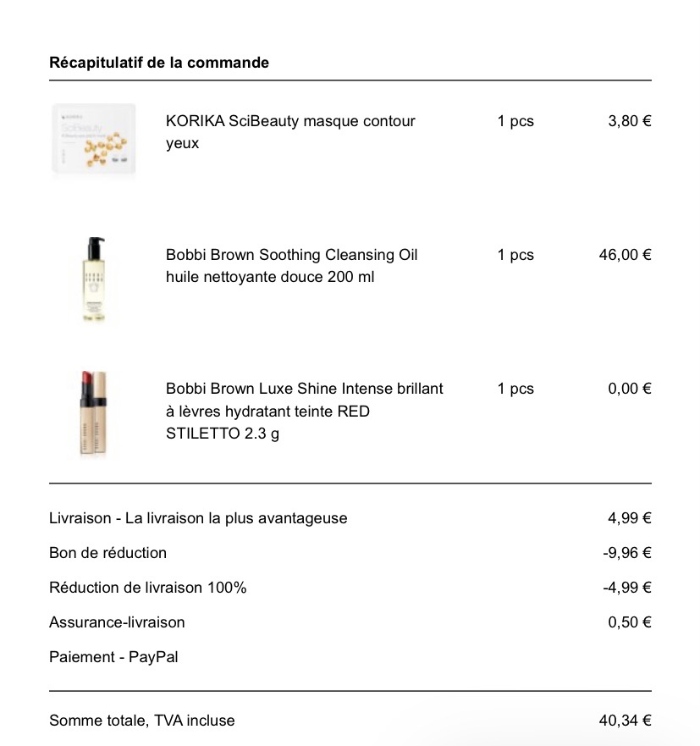This screenshot has width=700, height=746.
Task: Click the 0,00 € lipstick price
Action: [x=630, y=388]
